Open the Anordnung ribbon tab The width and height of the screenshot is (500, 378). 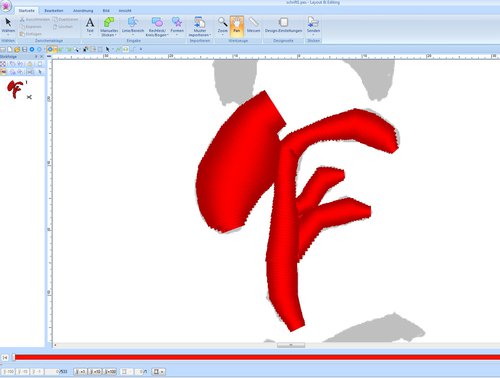(x=83, y=11)
